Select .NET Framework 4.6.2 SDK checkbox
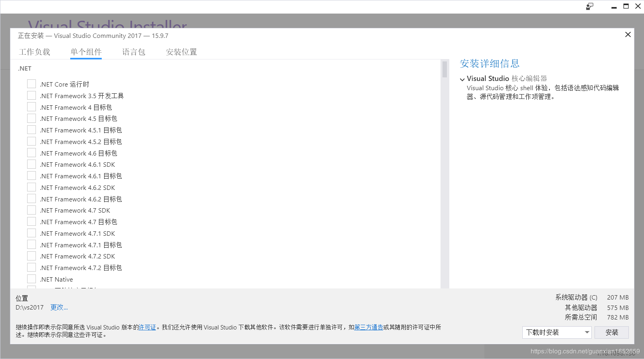The width and height of the screenshot is (644, 359). [x=32, y=187]
